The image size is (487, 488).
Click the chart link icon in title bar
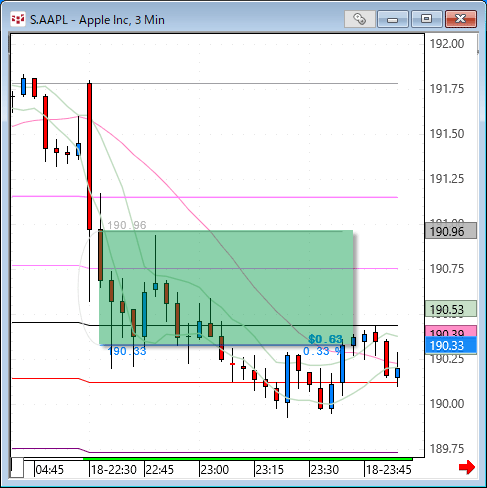[x=360, y=19]
